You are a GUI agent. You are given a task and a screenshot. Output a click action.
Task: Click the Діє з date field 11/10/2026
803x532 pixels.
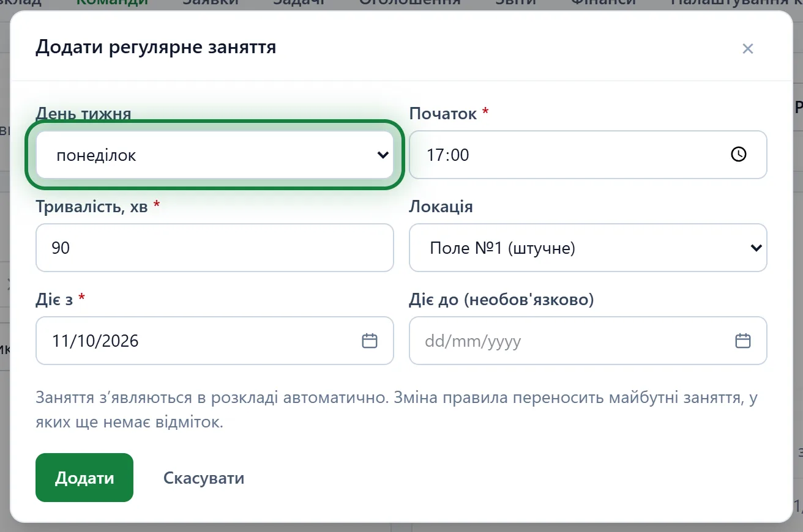tap(215, 341)
